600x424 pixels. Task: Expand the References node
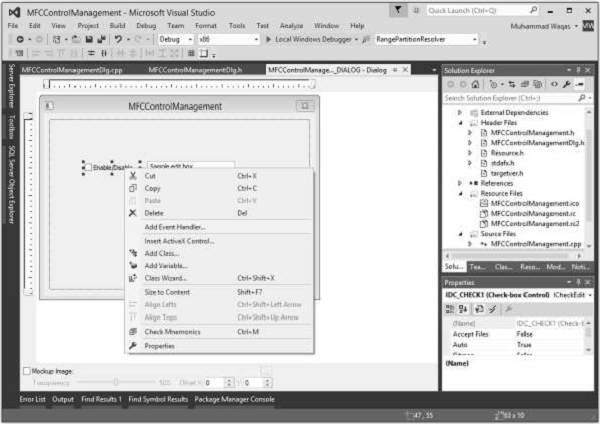point(460,183)
